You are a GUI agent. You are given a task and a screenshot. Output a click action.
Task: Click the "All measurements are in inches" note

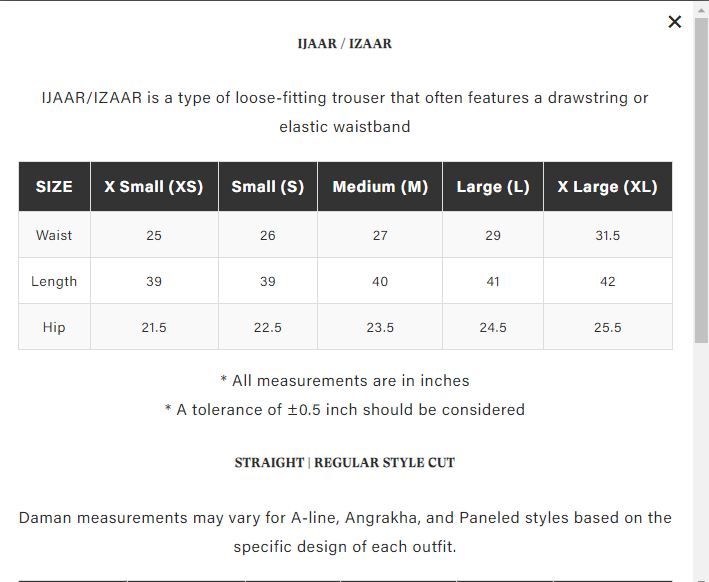(x=345, y=381)
